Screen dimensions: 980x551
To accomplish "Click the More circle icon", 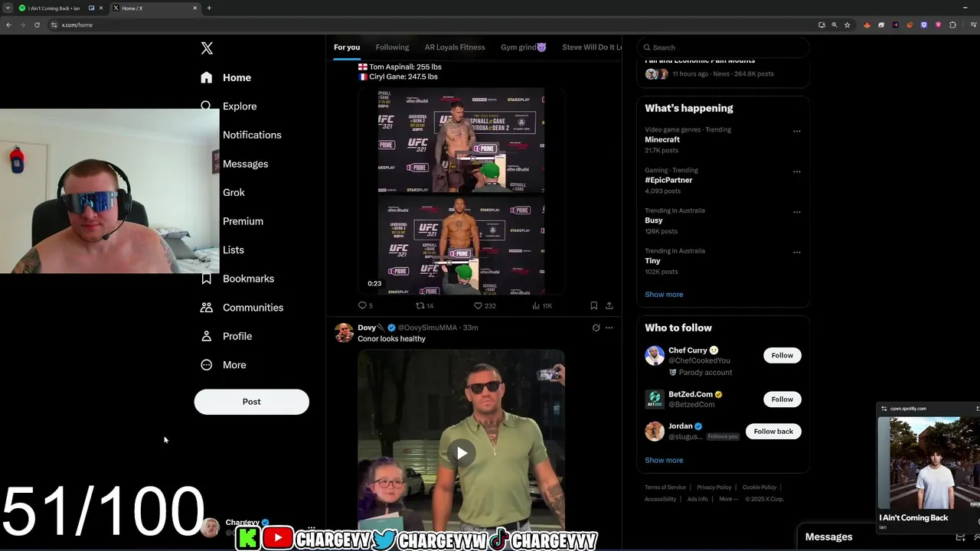I will click(x=206, y=365).
